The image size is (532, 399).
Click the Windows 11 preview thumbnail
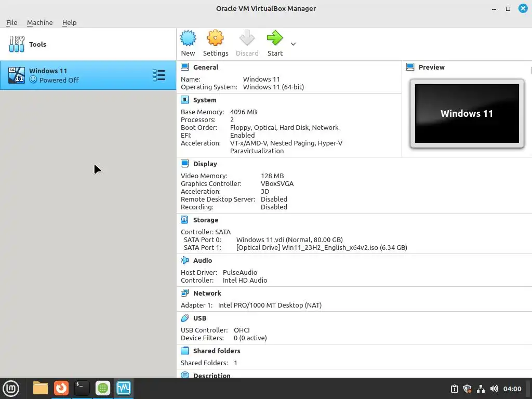pyautogui.click(x=467, y=113)
